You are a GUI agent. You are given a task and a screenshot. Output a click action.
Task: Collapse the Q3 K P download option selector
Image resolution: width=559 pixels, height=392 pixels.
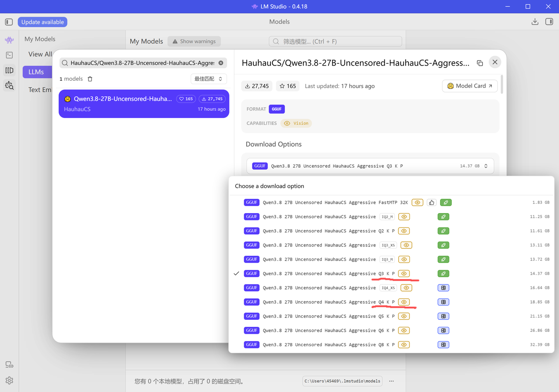click(370, 166)
